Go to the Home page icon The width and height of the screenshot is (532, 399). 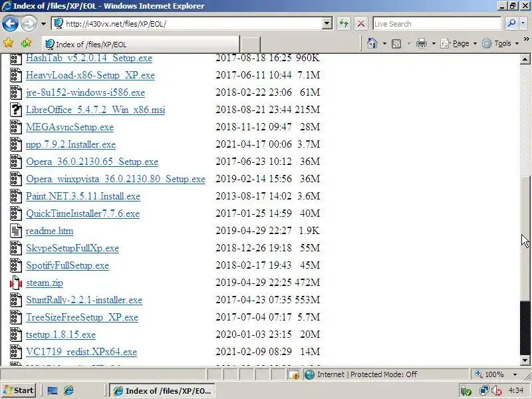(372, 43)
